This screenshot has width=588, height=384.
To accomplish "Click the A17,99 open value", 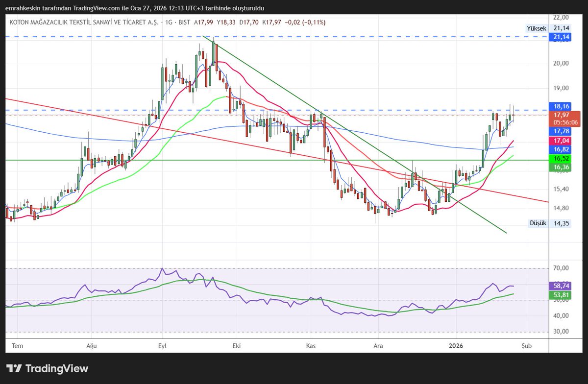I will 203,22.
